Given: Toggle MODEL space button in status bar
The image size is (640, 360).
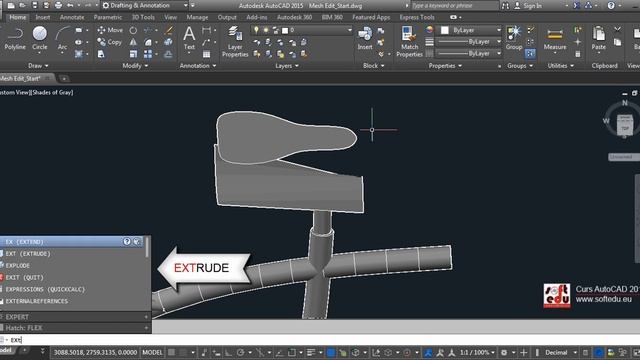Looking at the screenshot, I should pos(152,352).
